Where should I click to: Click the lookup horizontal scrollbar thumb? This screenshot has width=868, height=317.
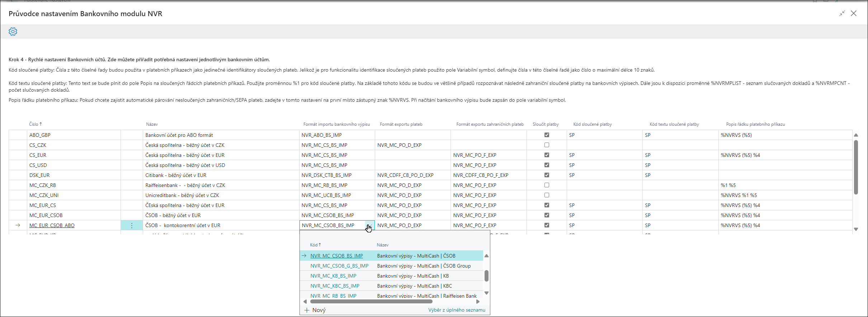[x=371, y=302]
